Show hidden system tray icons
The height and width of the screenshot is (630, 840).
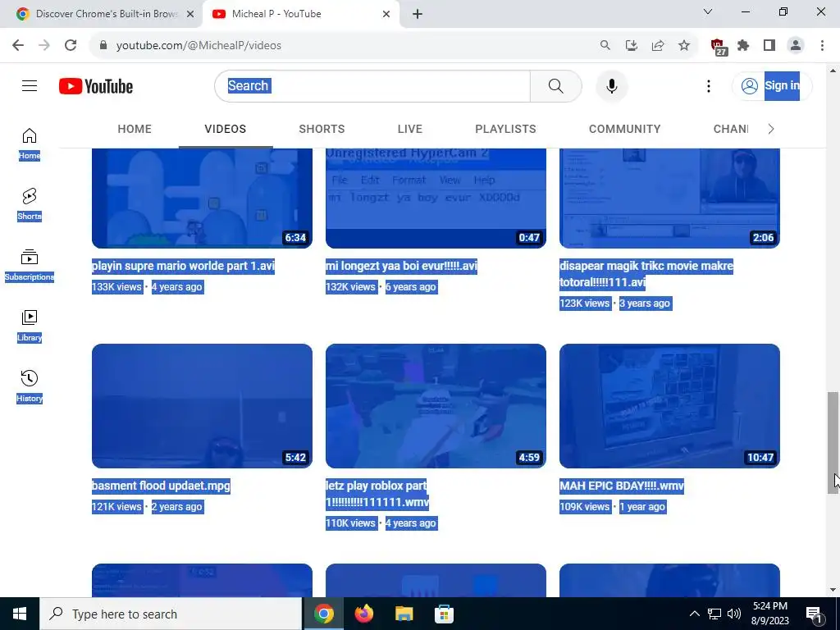[694, 614]
